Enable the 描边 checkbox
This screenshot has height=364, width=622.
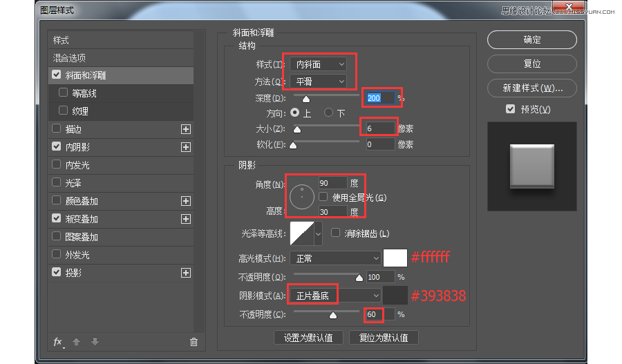click(57, 128)
